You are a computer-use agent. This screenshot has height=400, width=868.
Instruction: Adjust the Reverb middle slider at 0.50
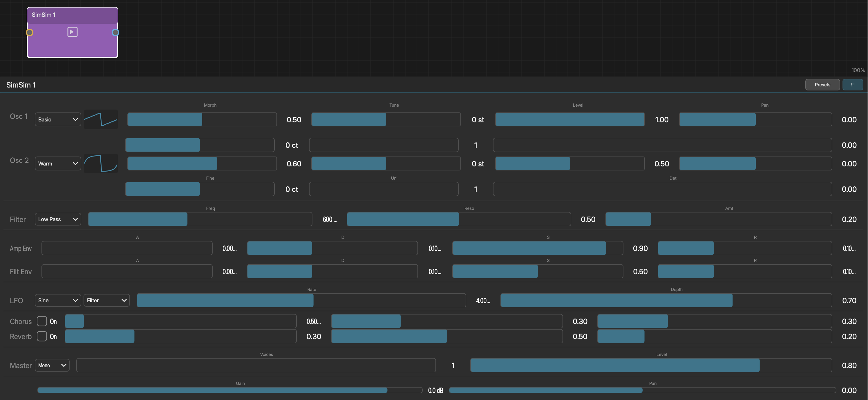pos(447,336)
